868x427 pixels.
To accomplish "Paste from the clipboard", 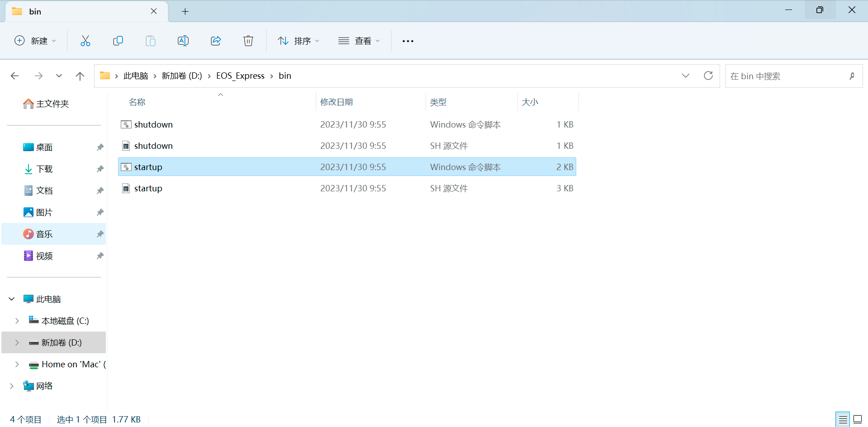I will click(151, 41).
